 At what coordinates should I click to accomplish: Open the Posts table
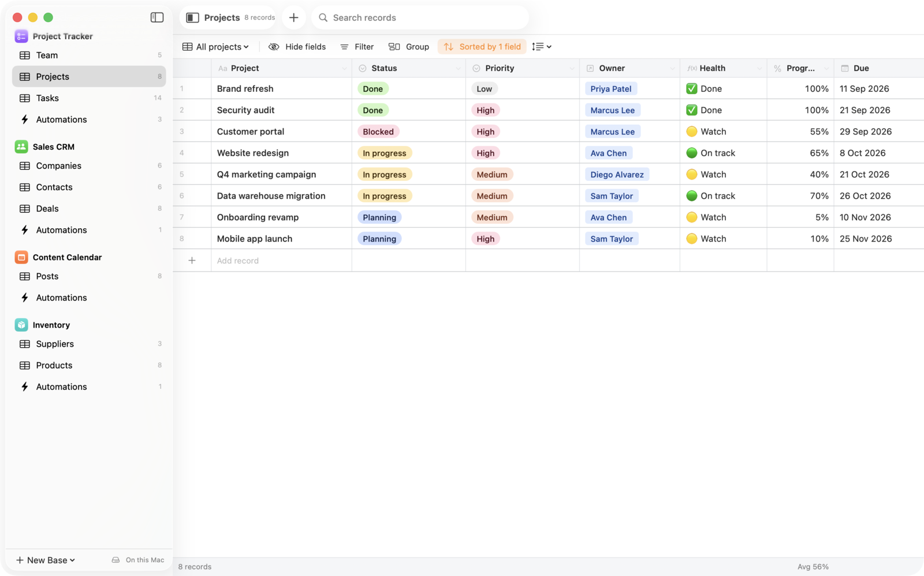tap(89, 276)
